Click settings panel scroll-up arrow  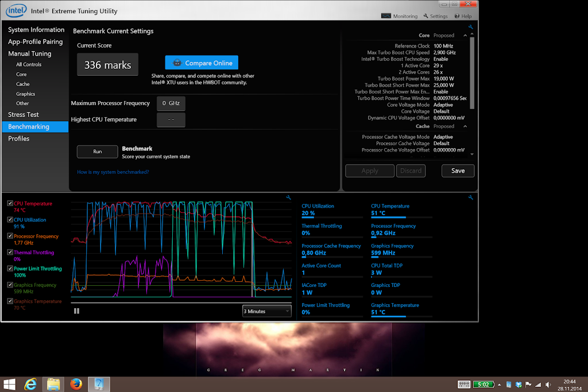point(472,34)
